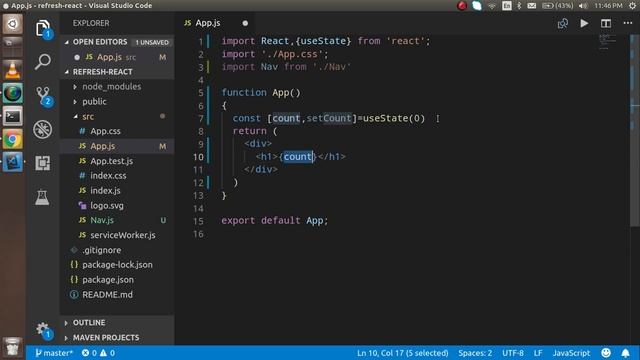Screen dimensions: 640x360
Task: Launch VLC from the dock
Action: coord(13,70)
